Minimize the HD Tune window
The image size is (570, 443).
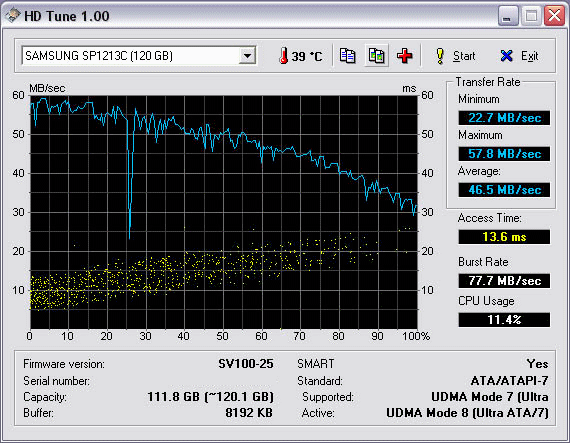[507, 16]
